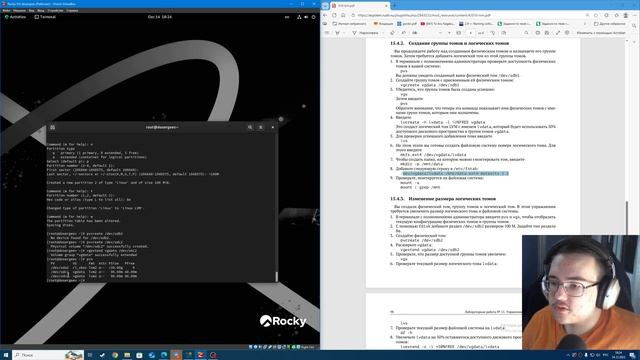Open a new browser tab with plus

click(x=394, y=6)
